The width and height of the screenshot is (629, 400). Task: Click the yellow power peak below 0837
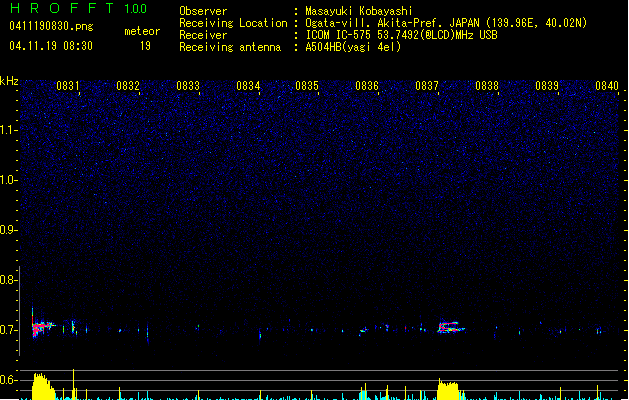(448, 389)
